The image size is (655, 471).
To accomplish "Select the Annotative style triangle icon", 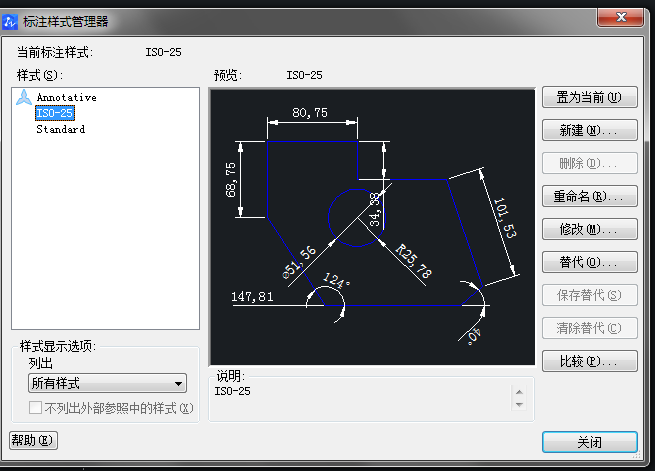I will pos(23,97).
